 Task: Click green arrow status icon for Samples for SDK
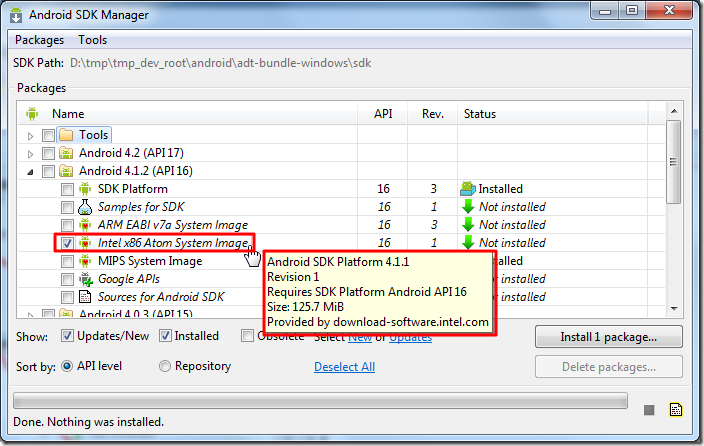pos(468,207)
